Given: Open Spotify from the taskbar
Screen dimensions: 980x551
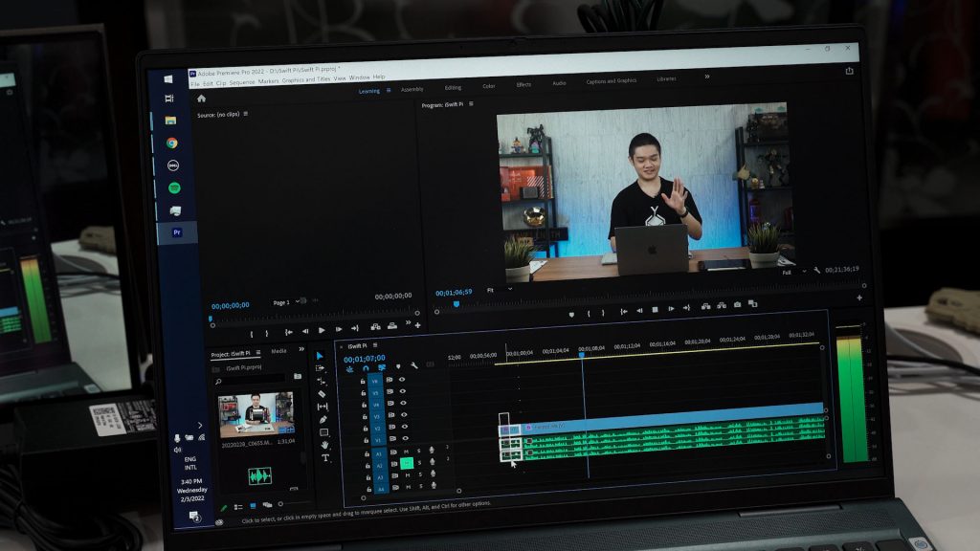Looking at the screenshot, I should 174,187.
